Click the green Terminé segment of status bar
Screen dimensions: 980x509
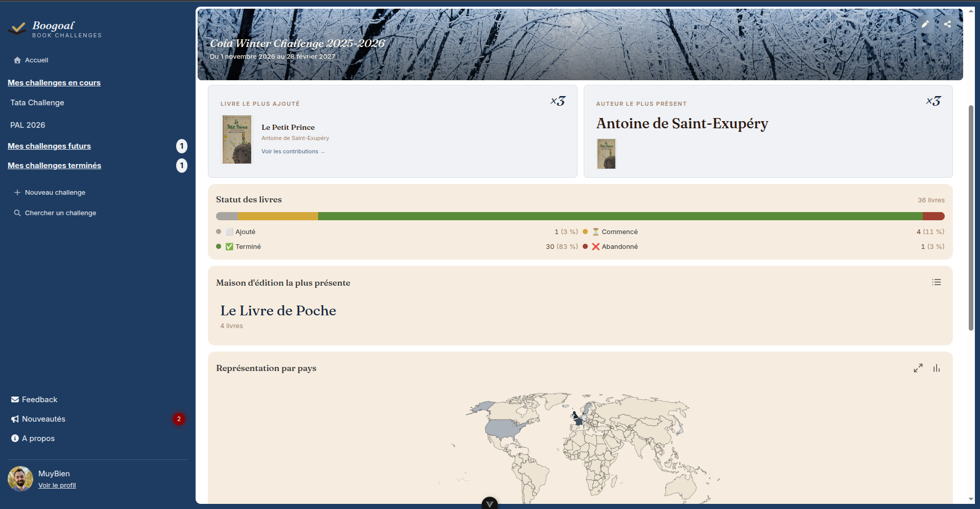tap(620, 216)
